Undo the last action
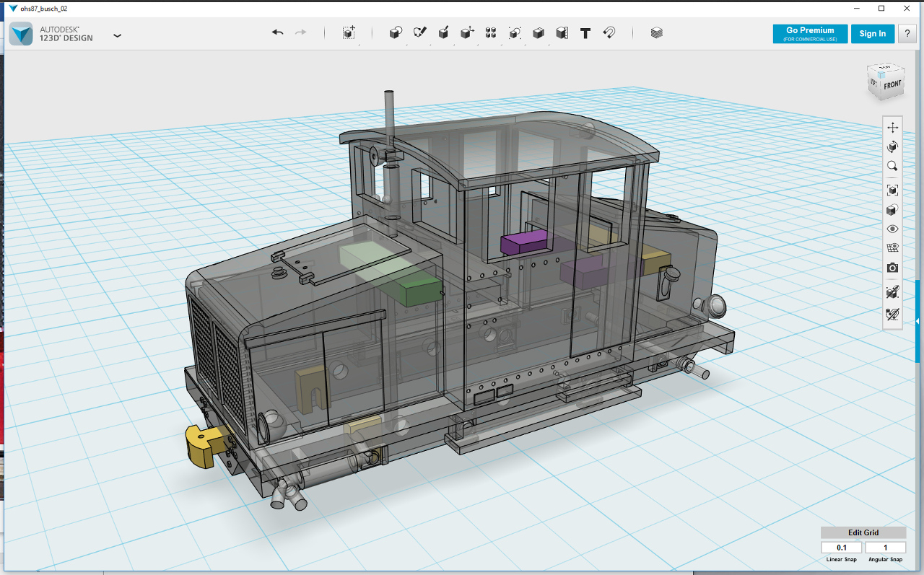 (278, 32)
